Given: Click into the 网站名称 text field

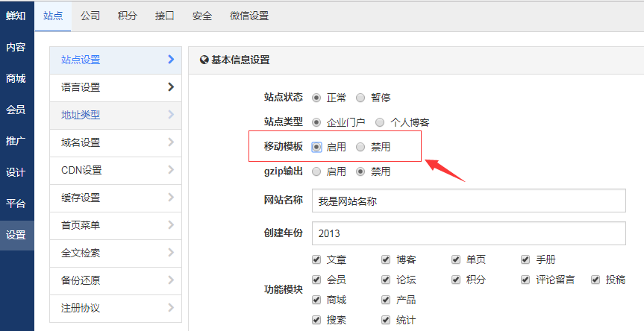Looking at the screenshot, I should click(469, 201).
